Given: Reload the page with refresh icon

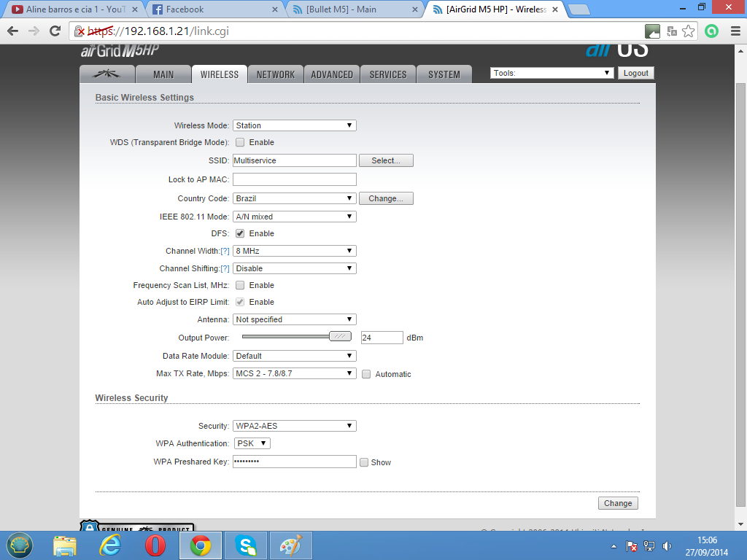Looking at the screenshot, I should pos(55,31).
